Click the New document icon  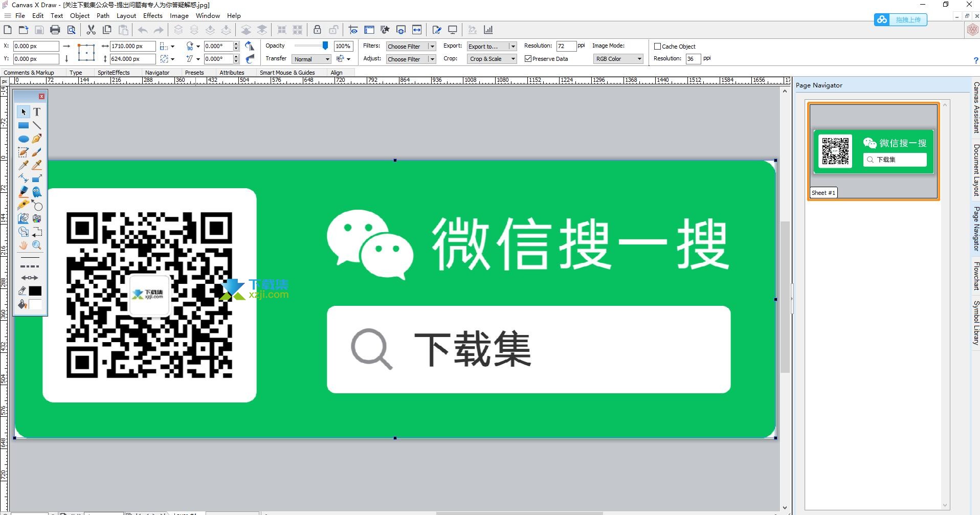(8, 30)
